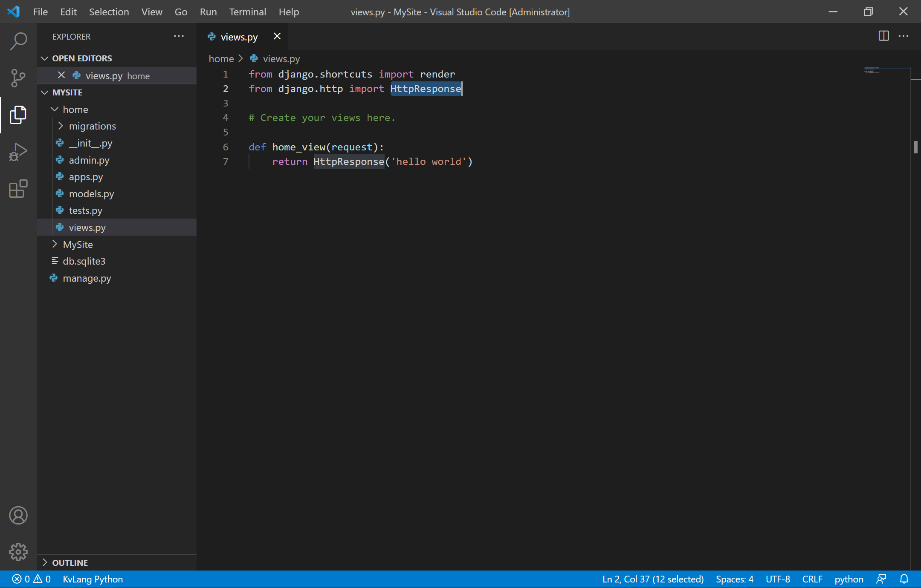The image size is (921, 588).
Task: Open the Extensions view
Action: pos(18,188)
